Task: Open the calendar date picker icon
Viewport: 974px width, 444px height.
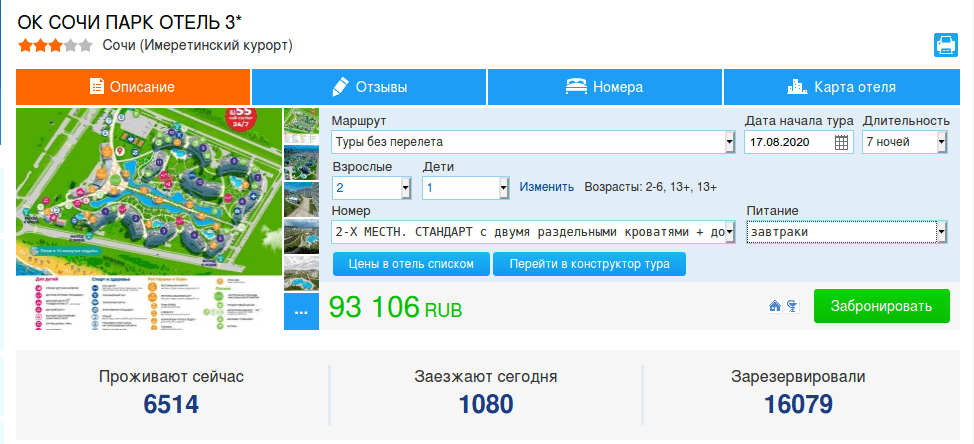Action: tap(841, 142)
